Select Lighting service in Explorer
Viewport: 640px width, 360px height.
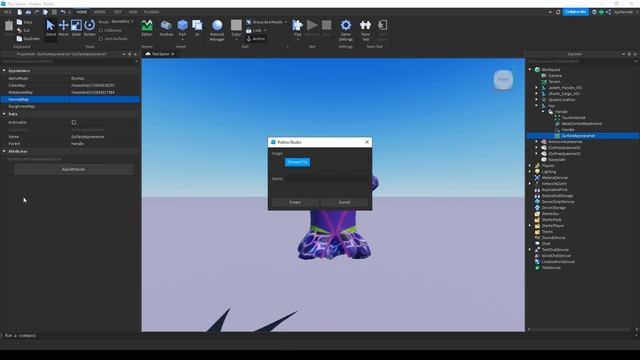point(549,172)
